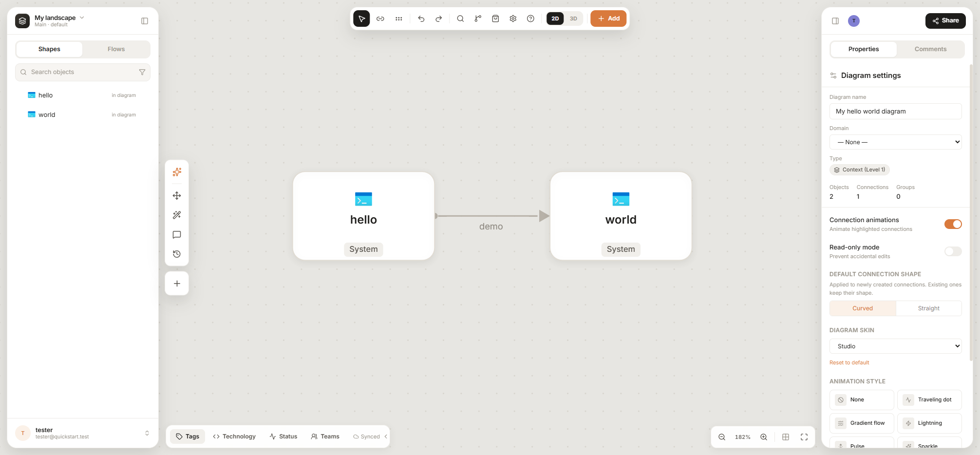Image resolution: width=980 pixels, height=455 pixels.
Task: Expand the tester account menu
Action: [147, 433]
